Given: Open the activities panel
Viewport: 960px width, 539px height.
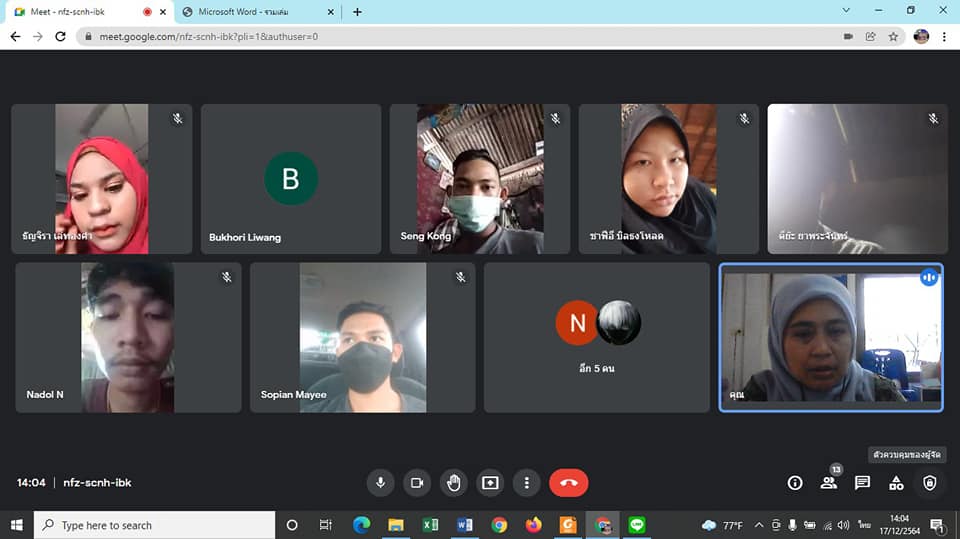Looking at the screenshot, I should (896, 482).
